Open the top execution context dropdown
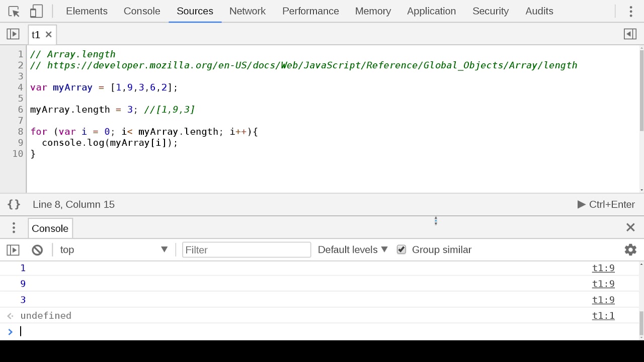This screenshot has height=362, width=644. pos(114,249)
